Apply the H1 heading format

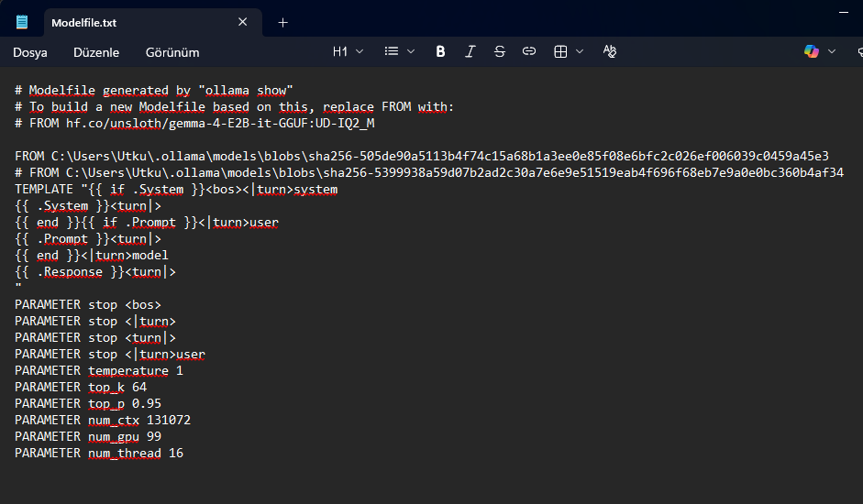click(x=340, y=51)
